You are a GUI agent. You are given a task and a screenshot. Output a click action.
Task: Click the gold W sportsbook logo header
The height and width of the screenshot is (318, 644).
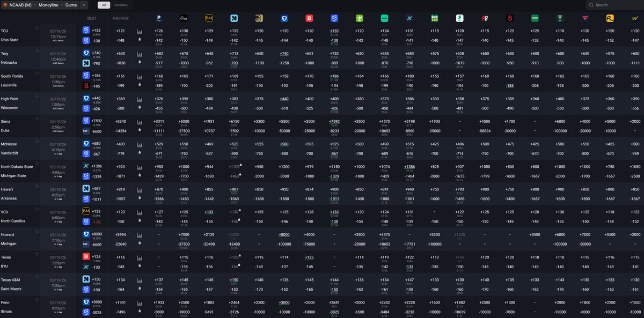pyautogui.click(x=635, y=18)
